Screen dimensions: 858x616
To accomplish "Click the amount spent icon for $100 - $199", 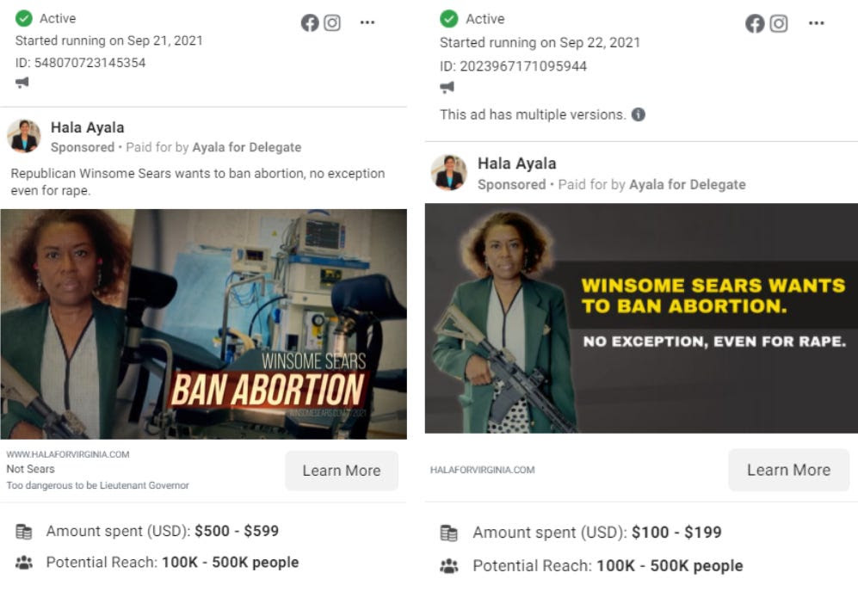I will click(448, 533).
